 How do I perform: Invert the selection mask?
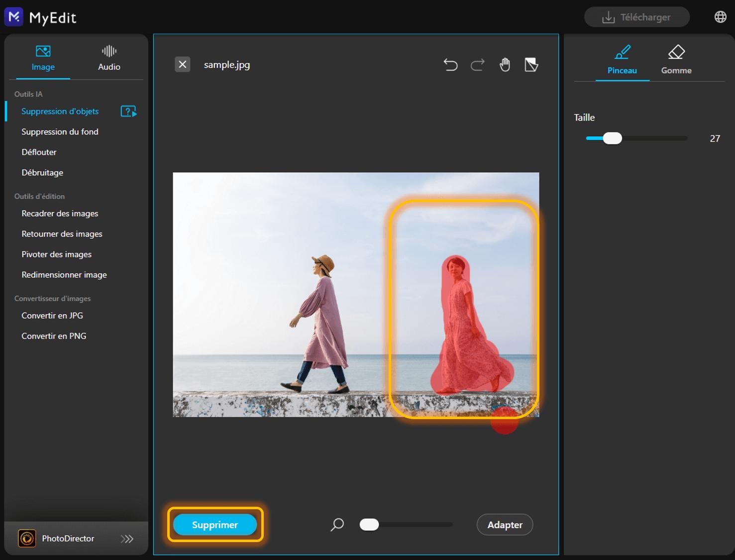531,65
